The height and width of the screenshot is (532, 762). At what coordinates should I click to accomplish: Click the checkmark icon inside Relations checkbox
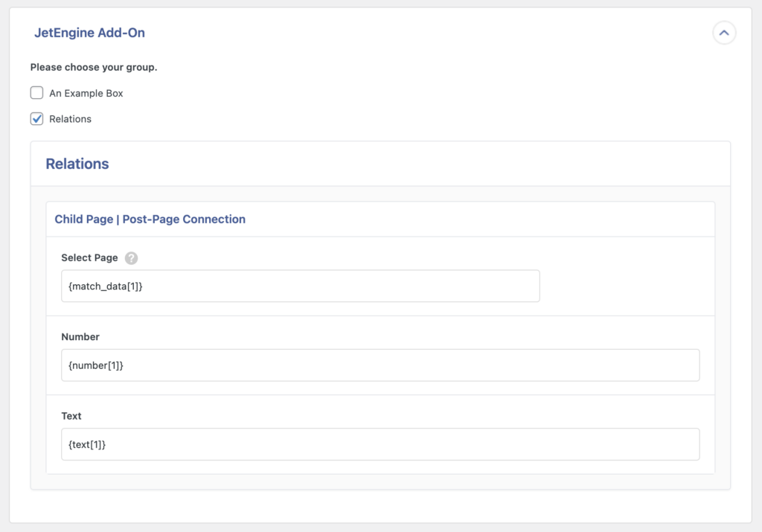tap(36, 118)
